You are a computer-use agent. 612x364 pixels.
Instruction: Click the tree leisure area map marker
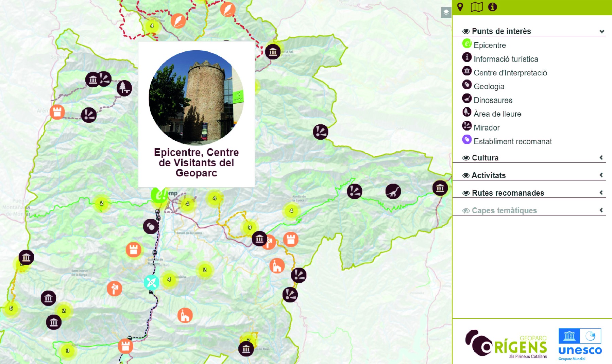[x=124, y=88]
